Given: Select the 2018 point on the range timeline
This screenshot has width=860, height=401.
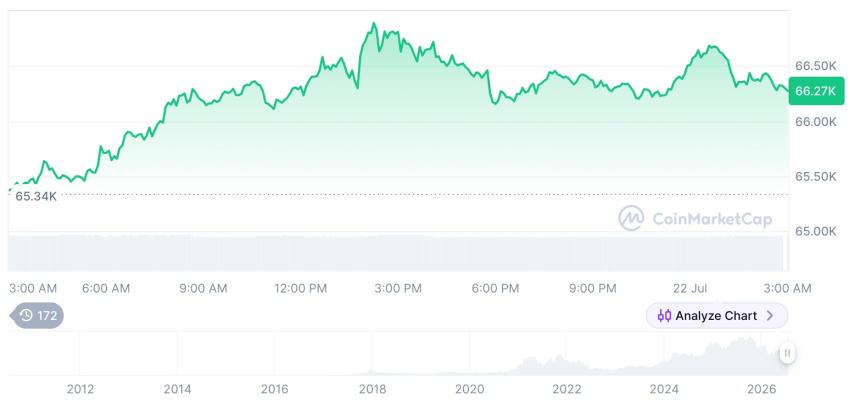Looking at the screenshot, I should click(x=372, y=389).
